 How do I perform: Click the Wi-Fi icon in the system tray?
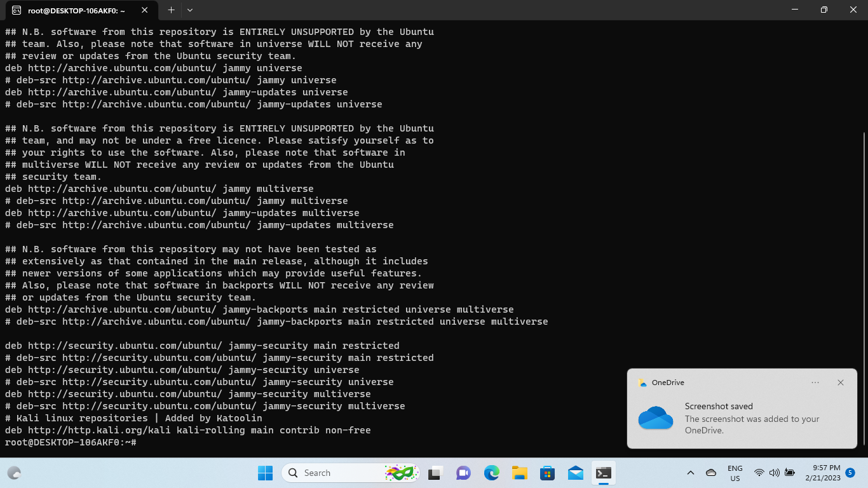coord(760,473)
